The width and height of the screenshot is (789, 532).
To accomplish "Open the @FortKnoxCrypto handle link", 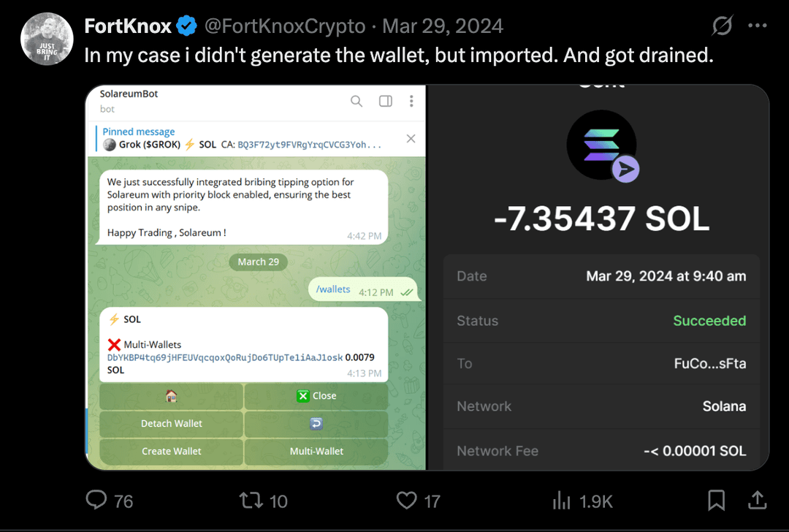I will point(284,26).
